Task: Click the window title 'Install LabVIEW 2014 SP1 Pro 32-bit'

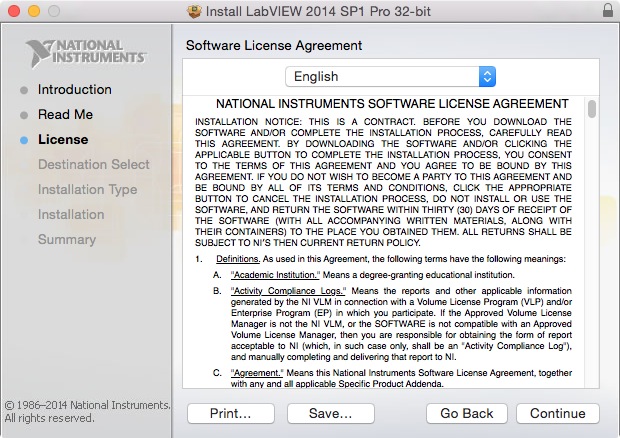Action: [x=318, y=11]
